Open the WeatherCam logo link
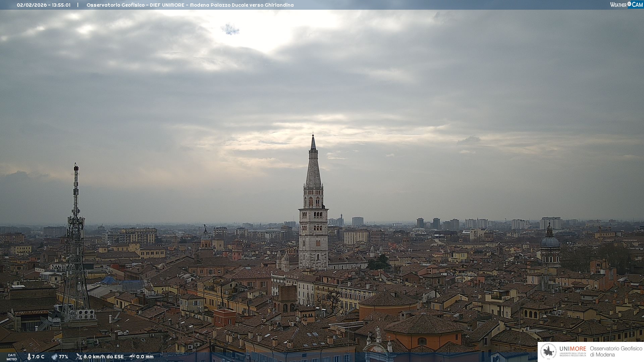The width and height of the screenshot is (644, 362). coord(626,4)
